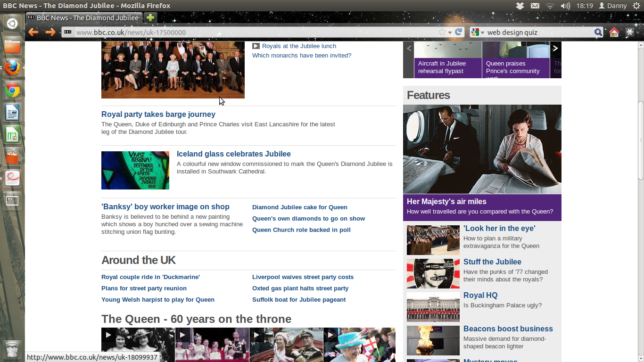Open 'Royal couple ride in Duckmarine' link

click(151, 277)
